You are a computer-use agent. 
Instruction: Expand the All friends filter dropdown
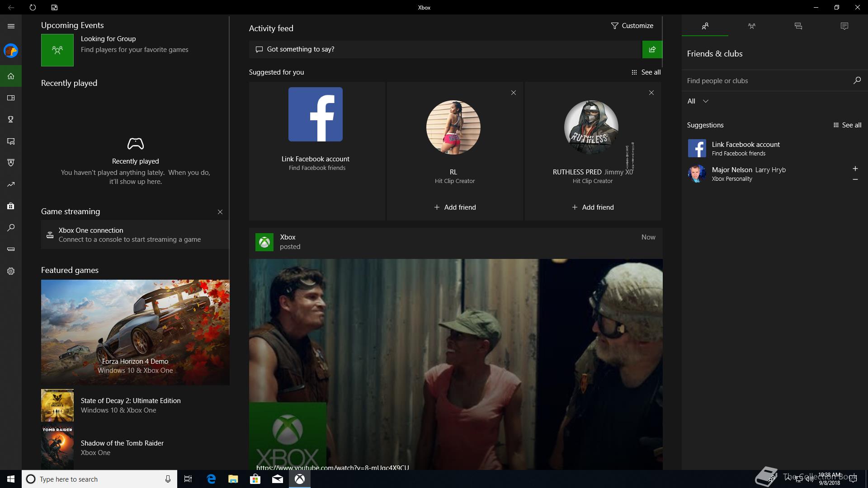pyautogui.click(x=698, y=101)
